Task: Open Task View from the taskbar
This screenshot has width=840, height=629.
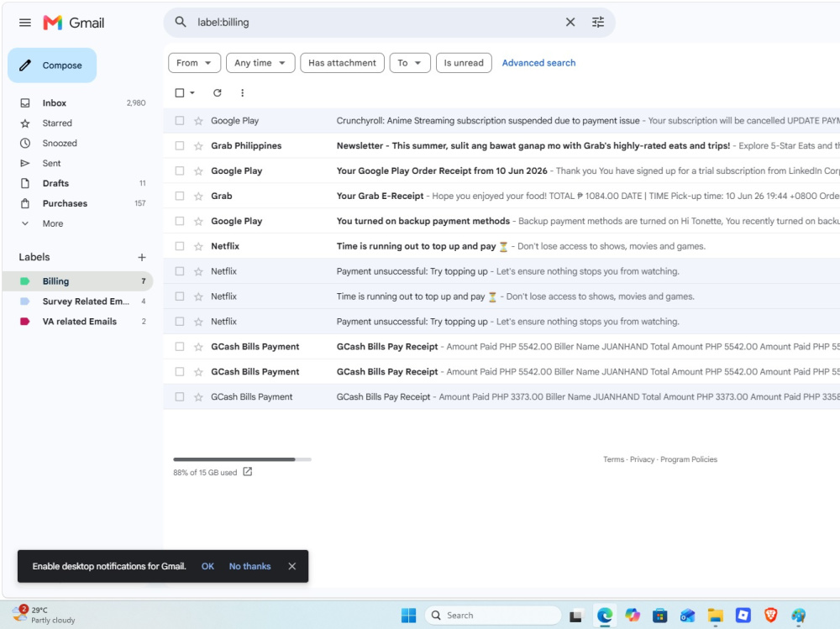Action: pyautogui.click(x=575, y=616)
